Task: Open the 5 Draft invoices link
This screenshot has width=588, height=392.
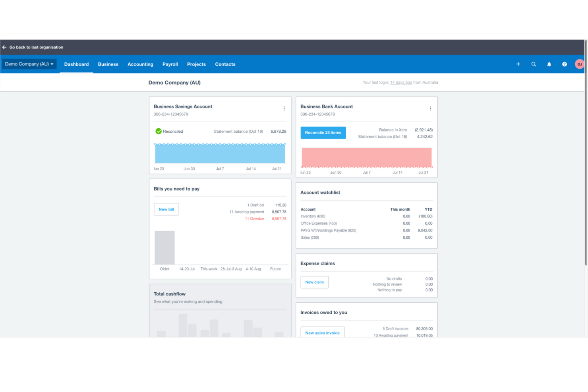Action: pyautogui.click(x=395, y=329)
